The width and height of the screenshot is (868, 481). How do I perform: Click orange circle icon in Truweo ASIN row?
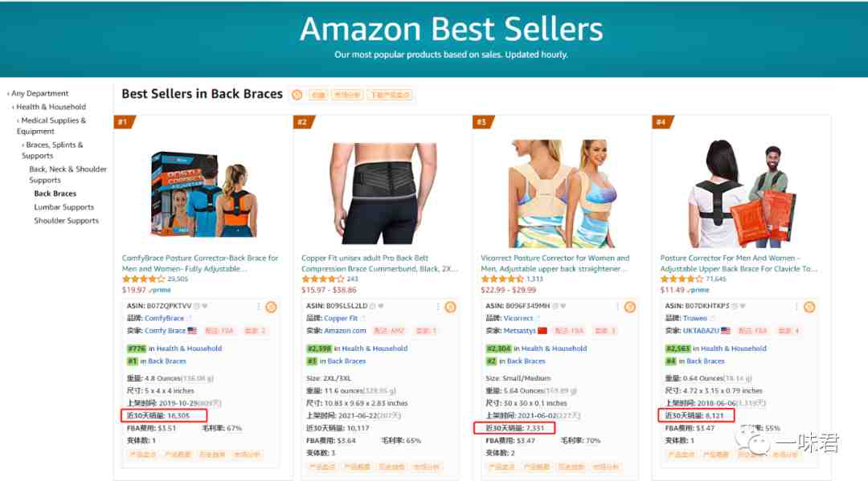point(809,307)
